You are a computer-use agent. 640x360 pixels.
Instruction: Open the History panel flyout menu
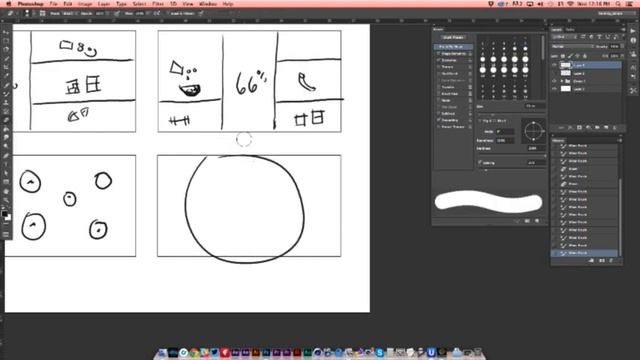[620, 140]
